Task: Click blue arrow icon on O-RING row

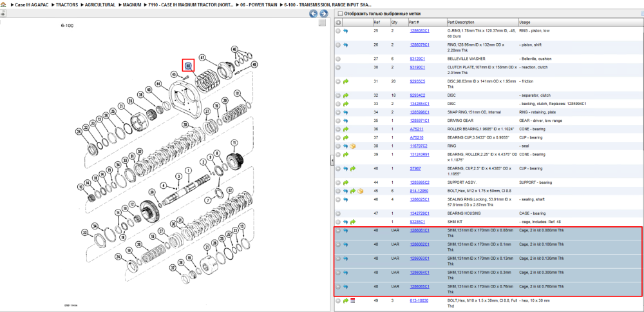Action: pos(345,31)
